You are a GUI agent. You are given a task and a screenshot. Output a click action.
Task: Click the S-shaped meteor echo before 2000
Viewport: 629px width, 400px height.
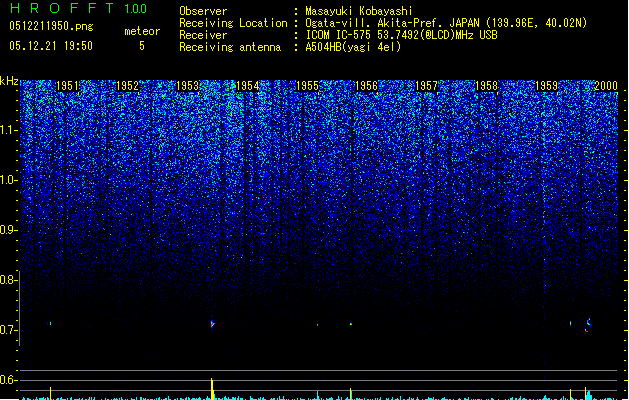tap(588, 325)
